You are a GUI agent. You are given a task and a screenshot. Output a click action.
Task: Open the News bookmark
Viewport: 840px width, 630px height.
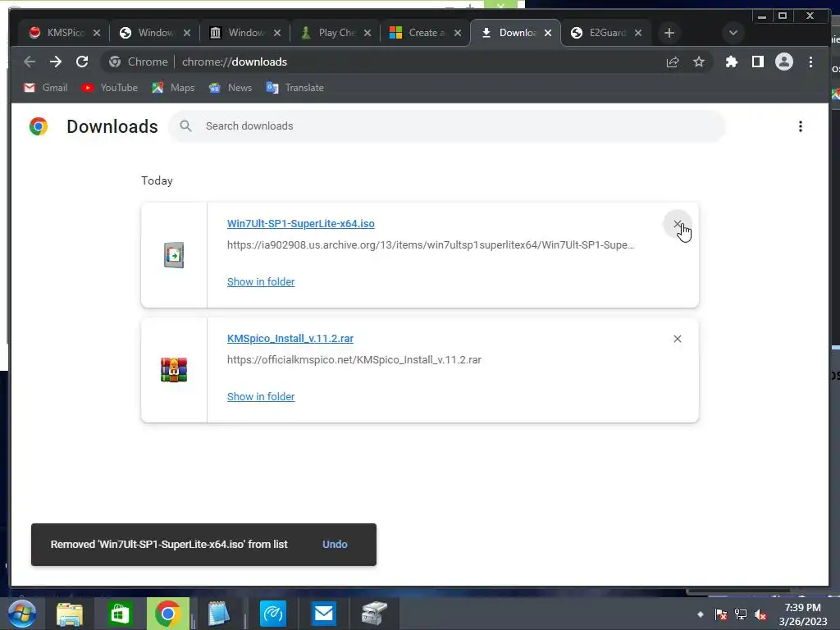pyautogui.click(x=231, y=88)
